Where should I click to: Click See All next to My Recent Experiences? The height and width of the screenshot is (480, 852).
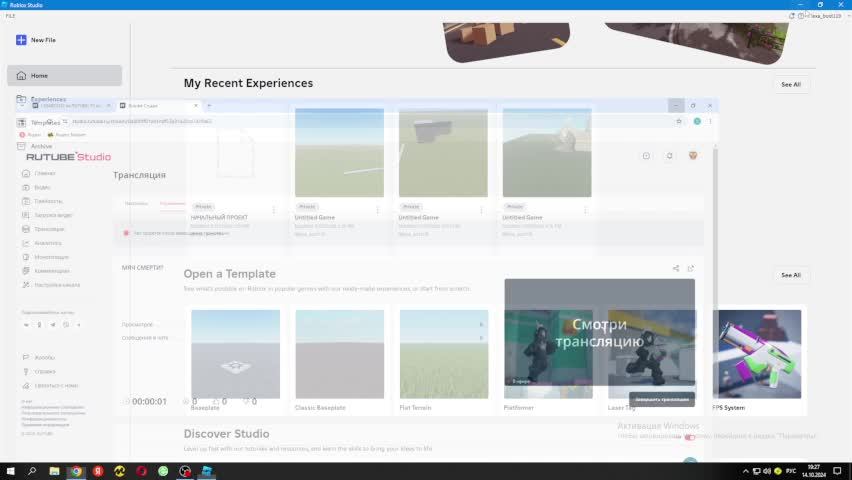(791, 84)
